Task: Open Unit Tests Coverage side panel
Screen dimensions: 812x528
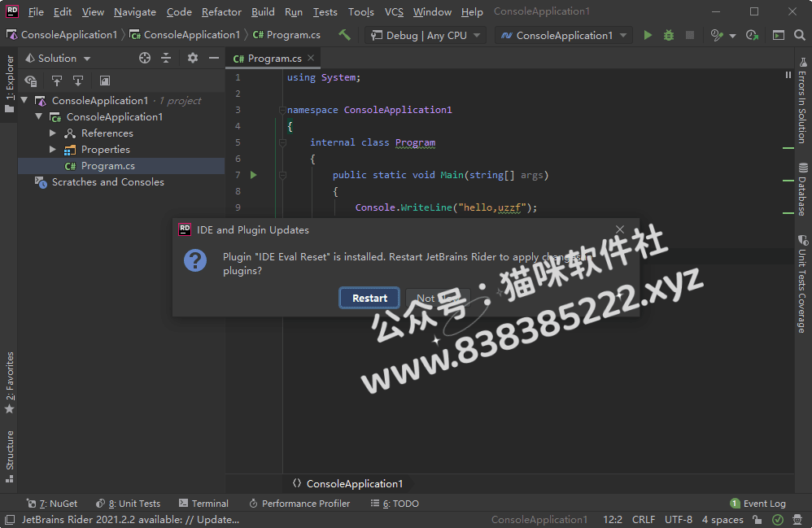Action: point(802,284)
